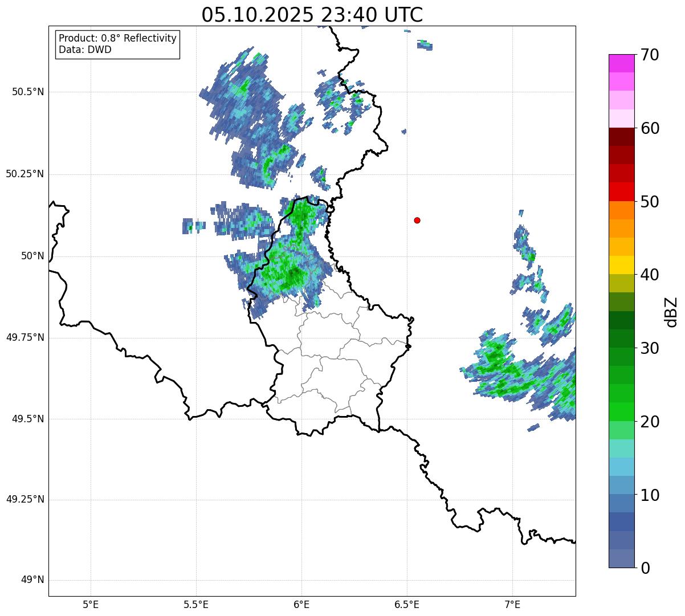Click the latitude label "49.5°N"

pos(28,419)
